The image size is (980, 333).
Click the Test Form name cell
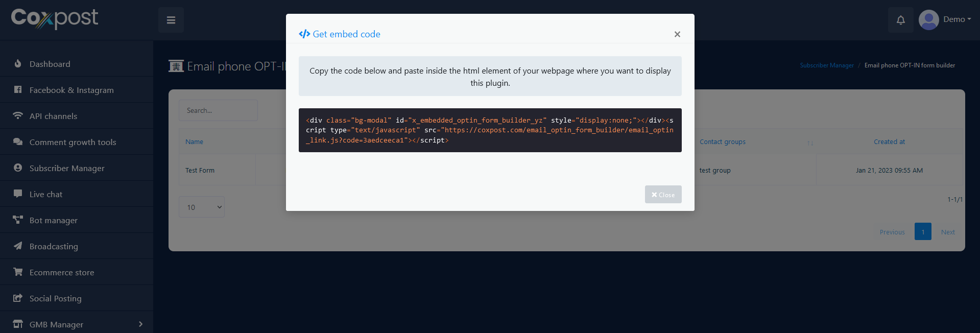(200, 171)
